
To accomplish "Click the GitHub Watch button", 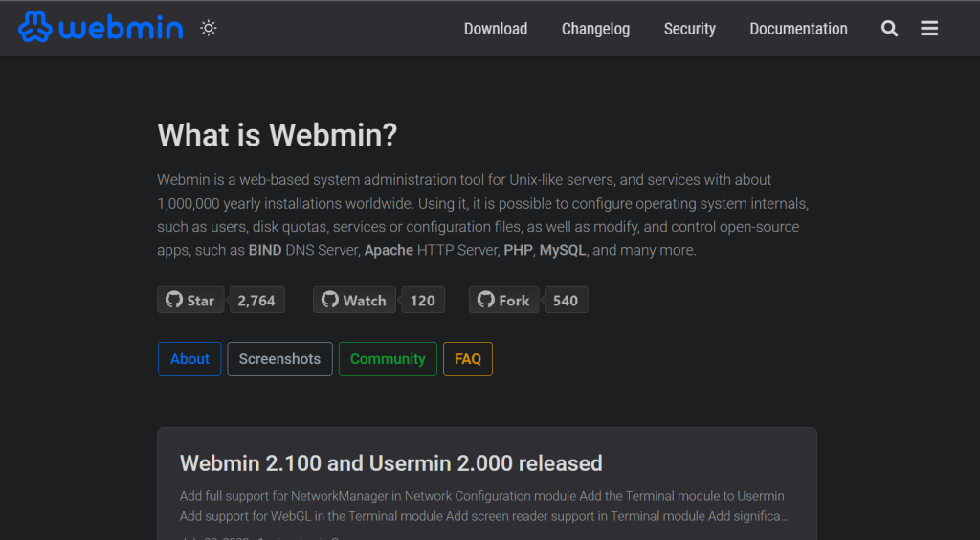I will point(354,300).
